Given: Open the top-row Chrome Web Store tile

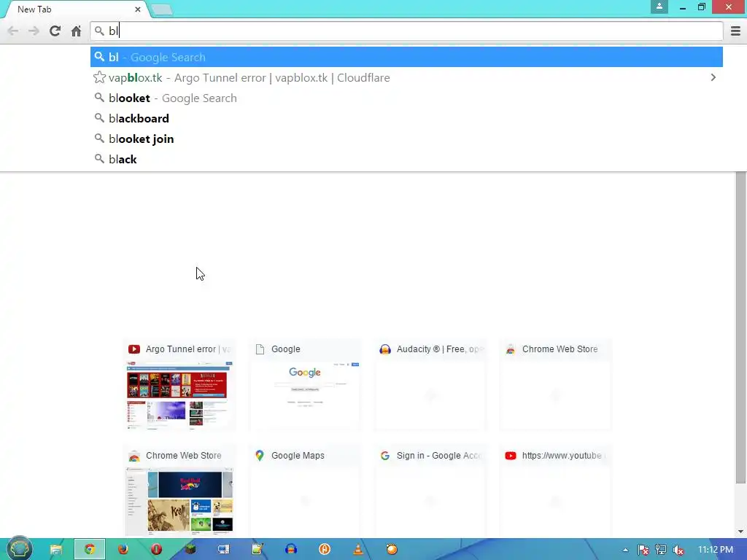Looking at the screenshot, I should pos(555,386).
